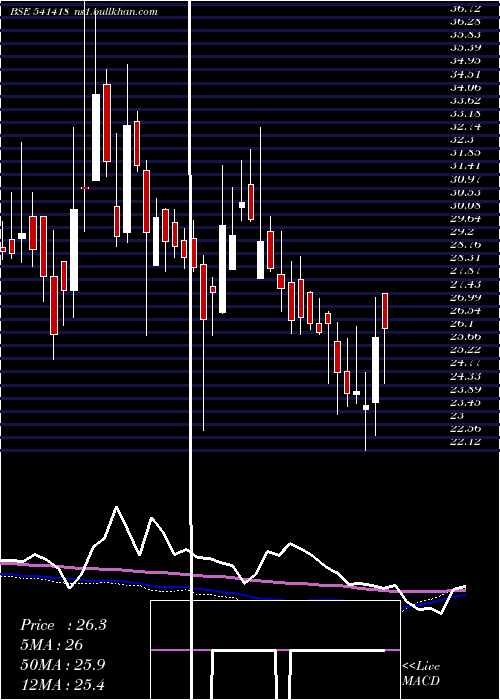Click the rightmost red candlestick body
500x700 pixels.
point(385,311)
